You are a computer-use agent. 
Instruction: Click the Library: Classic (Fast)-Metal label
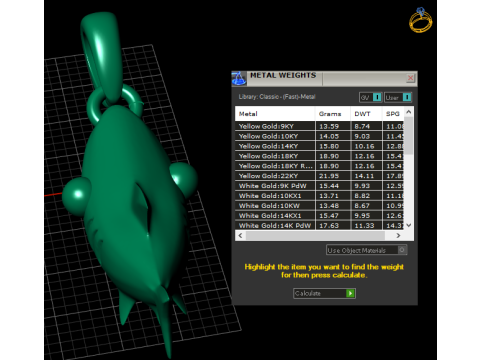[x=277, y=97]
